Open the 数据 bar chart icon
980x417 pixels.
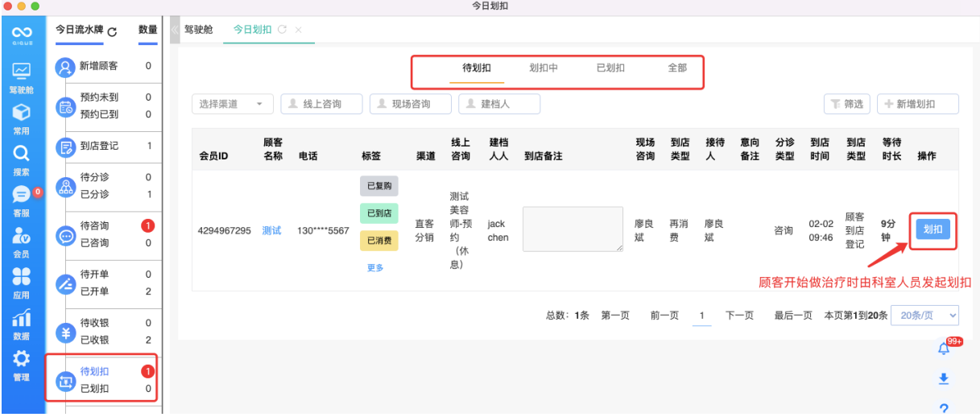click(x=22, y=319)
